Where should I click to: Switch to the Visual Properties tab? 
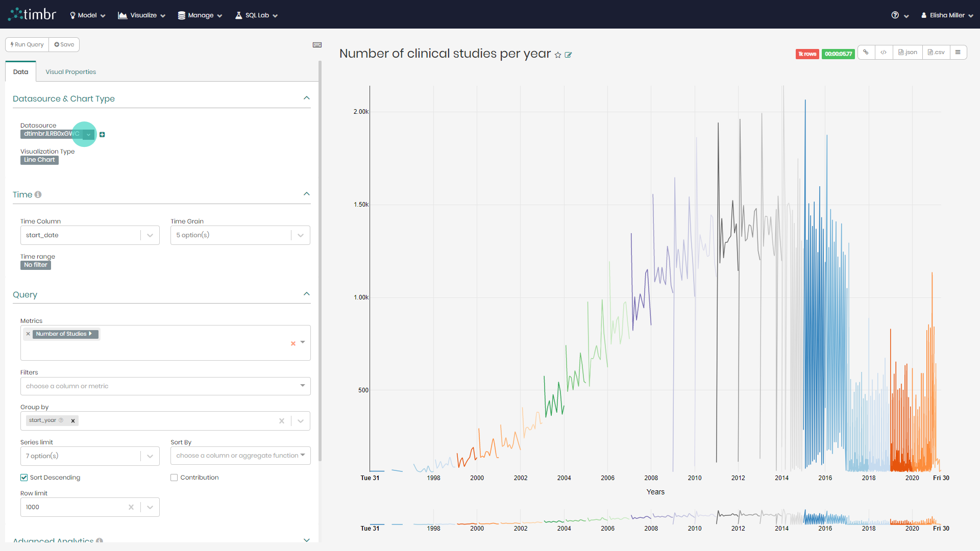[x=70, y=71]
